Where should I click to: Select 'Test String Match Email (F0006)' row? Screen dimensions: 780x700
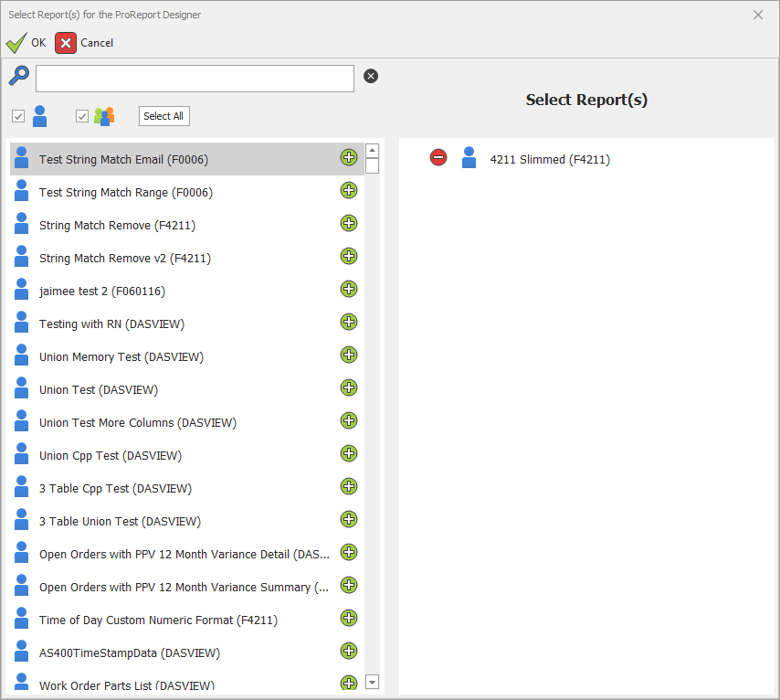click(x=187, y=159)
